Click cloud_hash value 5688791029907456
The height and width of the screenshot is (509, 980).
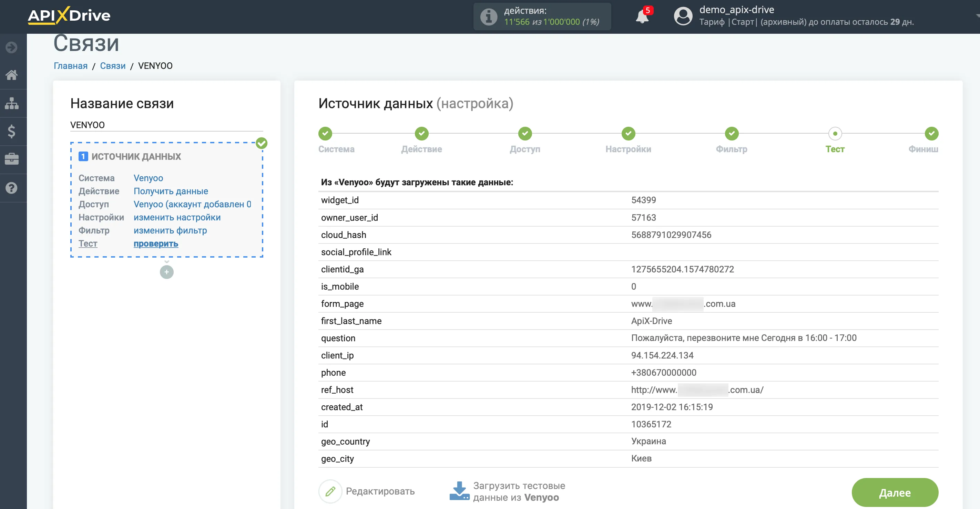[x=671, y=235]
